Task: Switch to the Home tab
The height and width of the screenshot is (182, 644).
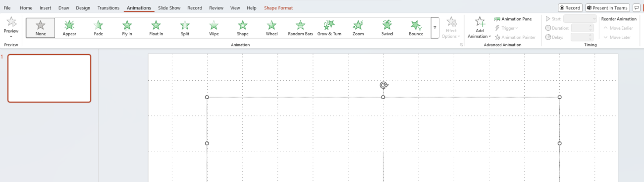Action: point(26,8)
